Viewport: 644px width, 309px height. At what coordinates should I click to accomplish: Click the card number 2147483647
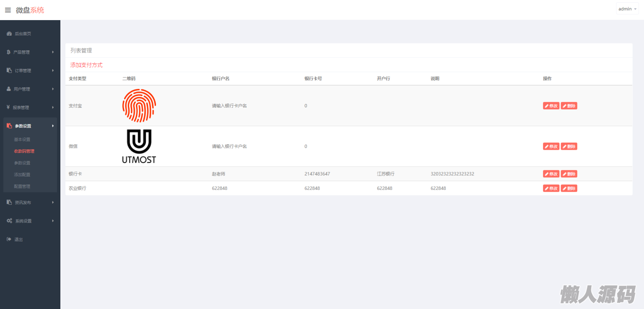[317, 174]
